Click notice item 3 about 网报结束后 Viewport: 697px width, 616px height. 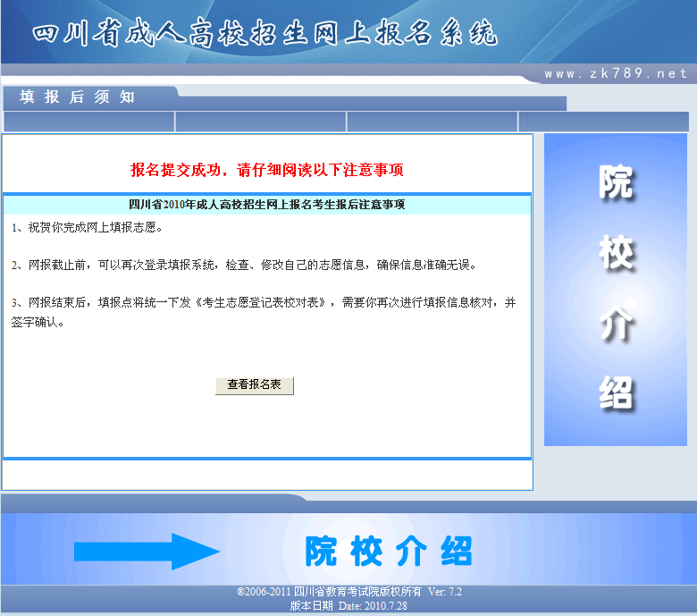pyautogui.click(x=264, y=303)
